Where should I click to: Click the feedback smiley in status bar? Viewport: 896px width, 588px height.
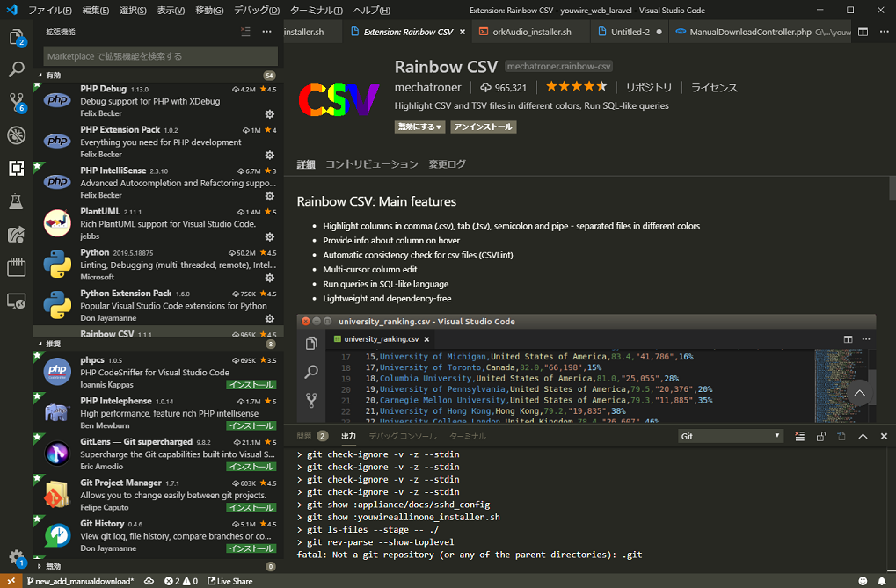[863, 581]
